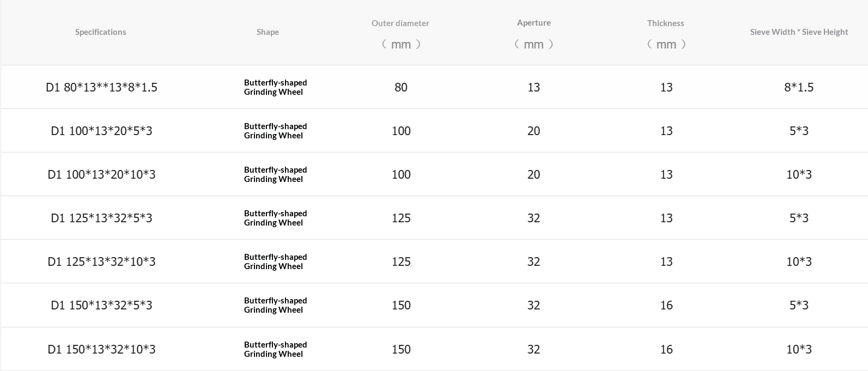Viewport: 868px width, 371px height.
Task: Select the D1 100*13*20*10*3 specification cell
Action: pos(101,174)
